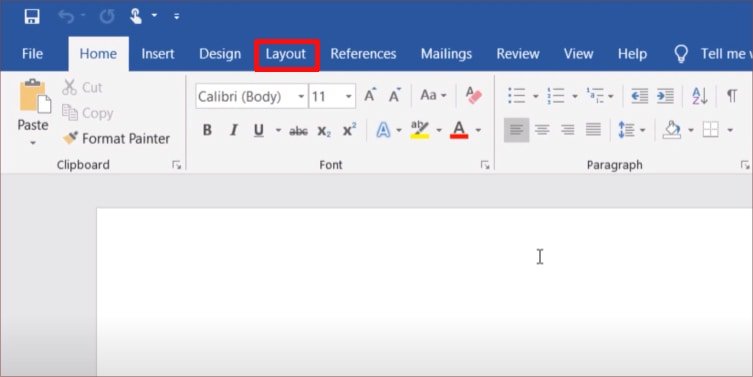This screenshot has height=377, width=753.
Task: Open the File tab
Action: [32, 54]
